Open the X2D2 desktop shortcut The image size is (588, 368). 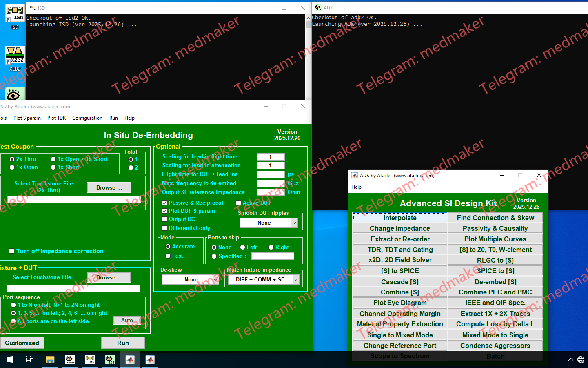[x=14, y=55]
